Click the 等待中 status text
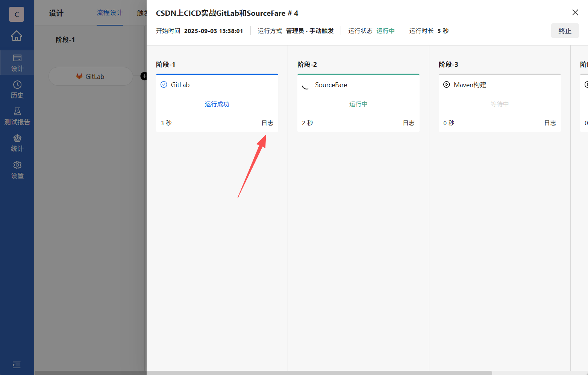This screenshot has height=375, width=588. (x=500, y=104)
